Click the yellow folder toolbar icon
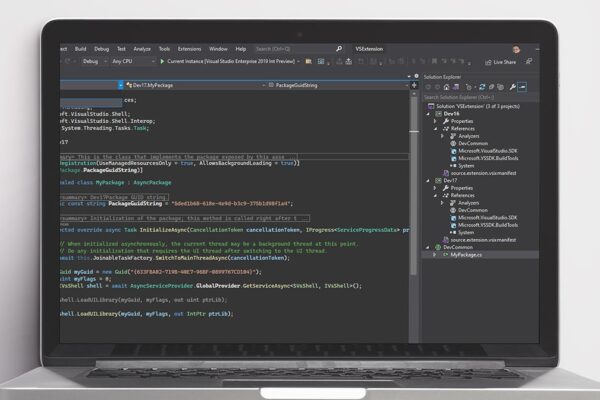The height and width of the screenshot is (400, 600). point(308,61)
